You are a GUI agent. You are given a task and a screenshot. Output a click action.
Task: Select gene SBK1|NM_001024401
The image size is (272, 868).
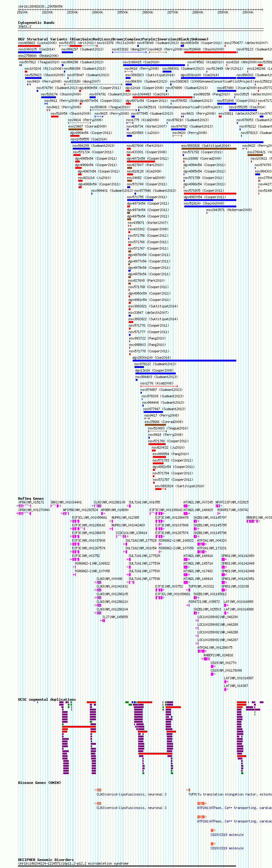pos(66,502)
